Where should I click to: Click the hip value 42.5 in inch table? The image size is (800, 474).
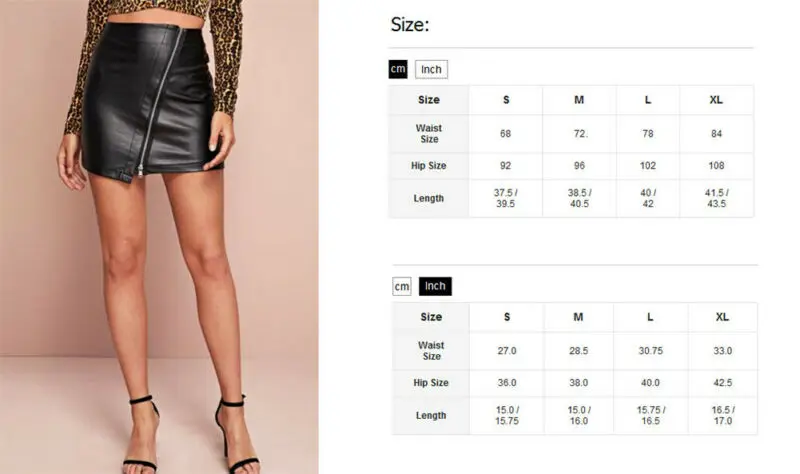point(722,383)
